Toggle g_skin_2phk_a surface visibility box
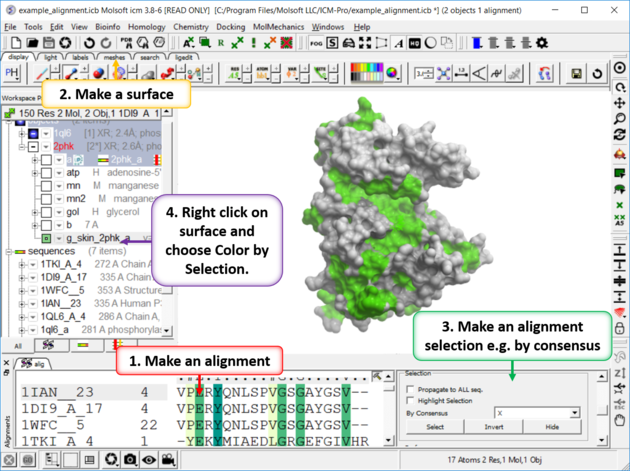Image resolution: width=630 pixels, height=471 pixels. [46, 238]
